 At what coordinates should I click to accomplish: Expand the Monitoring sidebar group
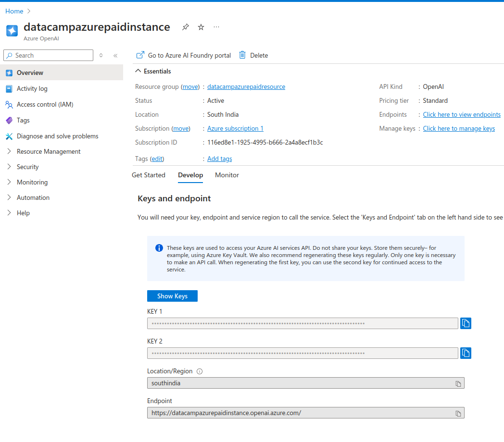coord(9,182)
